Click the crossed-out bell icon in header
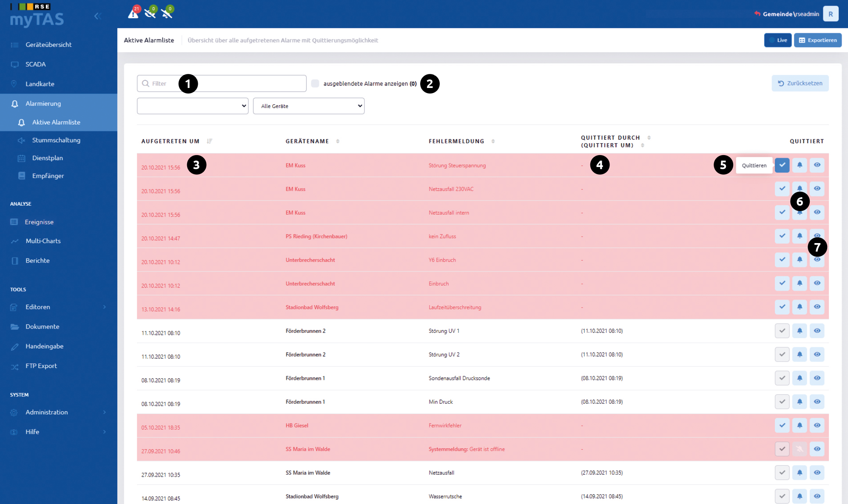 [x=167, y=13]
